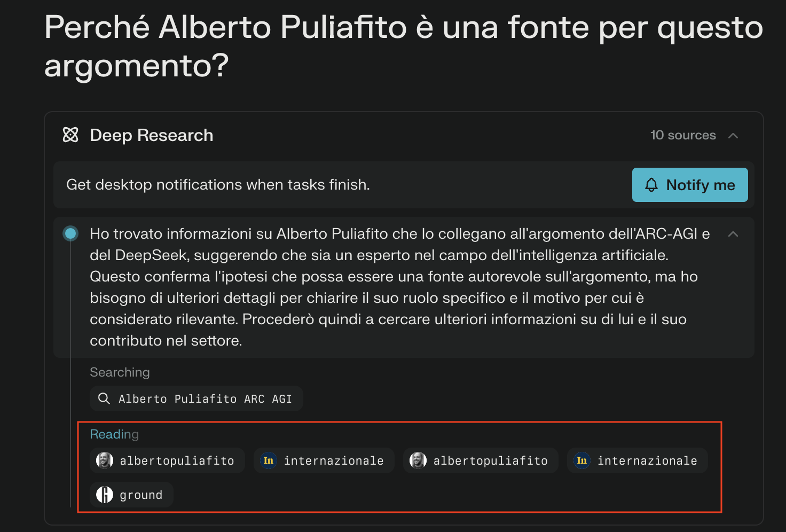Image resolution: width=786 pixels, height=532 pixels.
Task: Click the Searching label
Action: point(120,372)
